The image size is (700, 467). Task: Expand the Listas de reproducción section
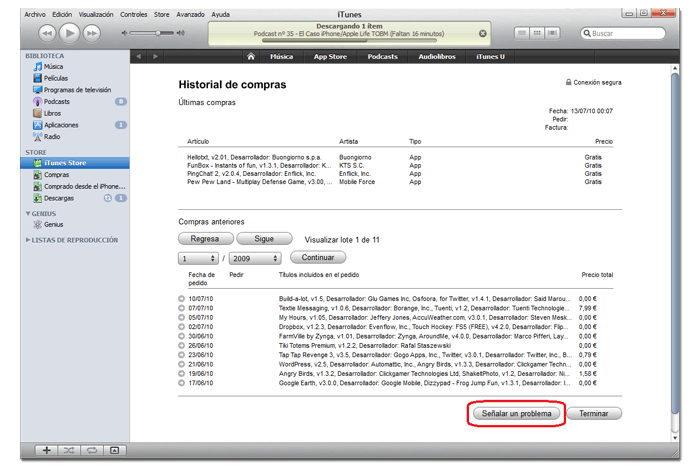pyautogui.click(x=27, y=240)
